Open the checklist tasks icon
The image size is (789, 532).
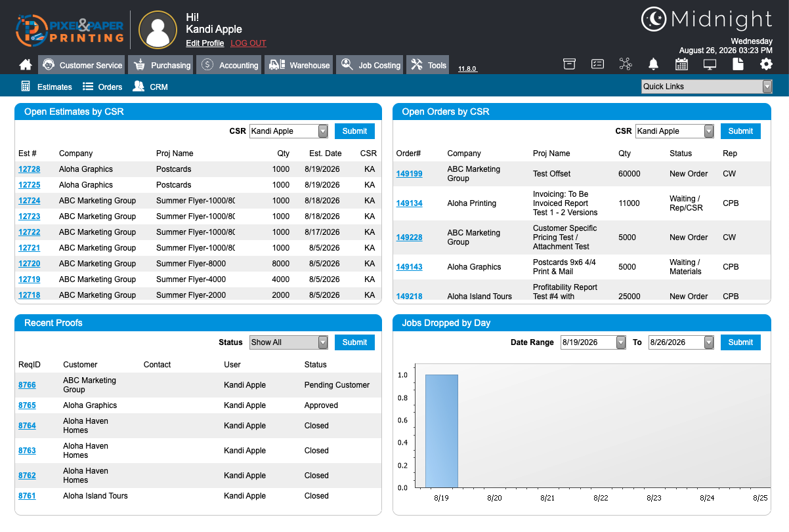pyautogui.click(x=597, y=64)
